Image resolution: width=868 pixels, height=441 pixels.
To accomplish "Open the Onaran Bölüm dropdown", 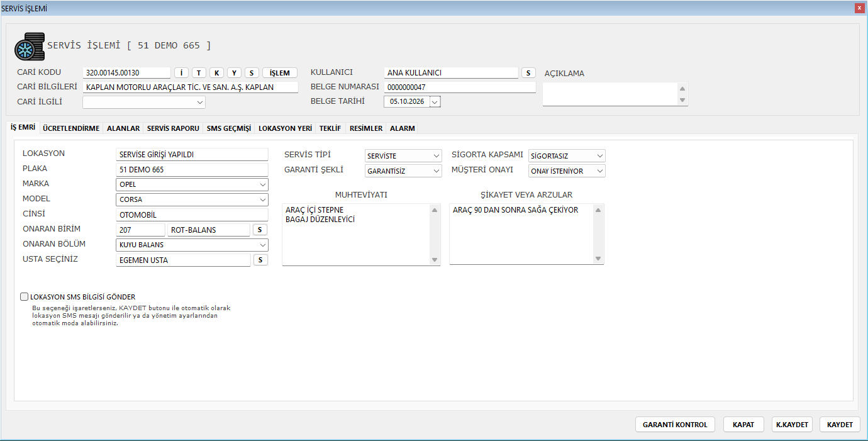I will pyautogui.click(x=262, y=245).
